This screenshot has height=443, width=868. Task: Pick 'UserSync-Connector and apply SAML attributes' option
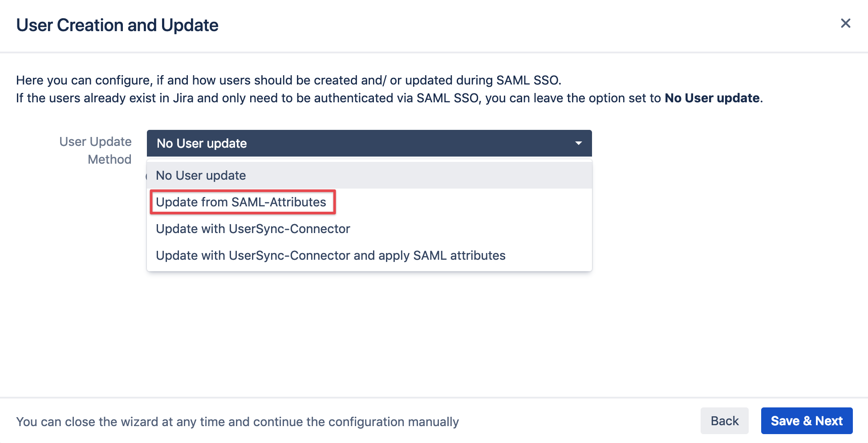pos(330,256)
